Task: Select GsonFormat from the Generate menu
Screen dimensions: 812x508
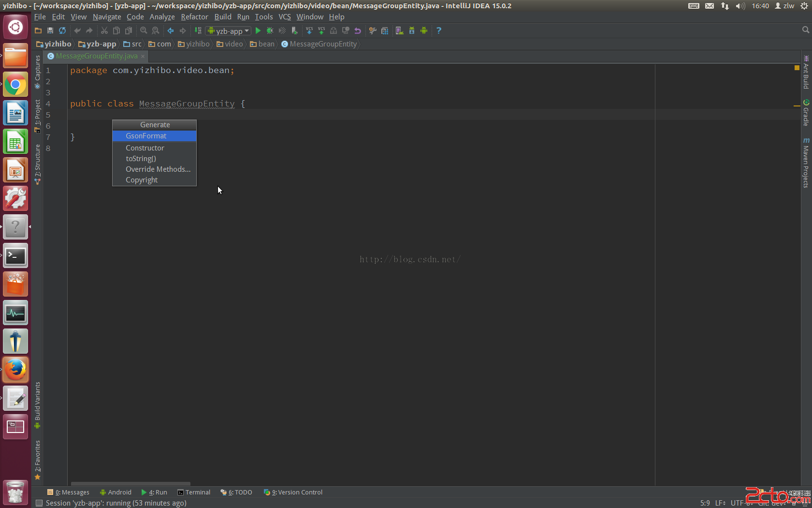Action: pyautogui.click(x=146, y=136)
